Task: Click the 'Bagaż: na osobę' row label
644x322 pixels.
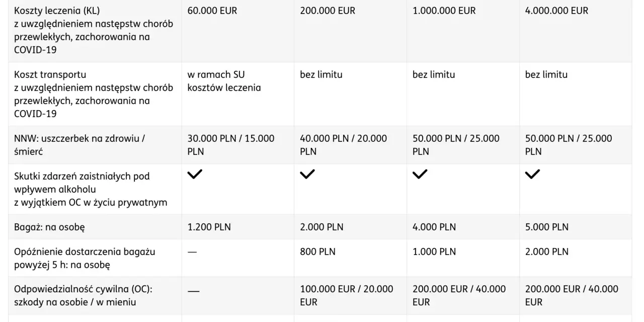Action: 49,227
